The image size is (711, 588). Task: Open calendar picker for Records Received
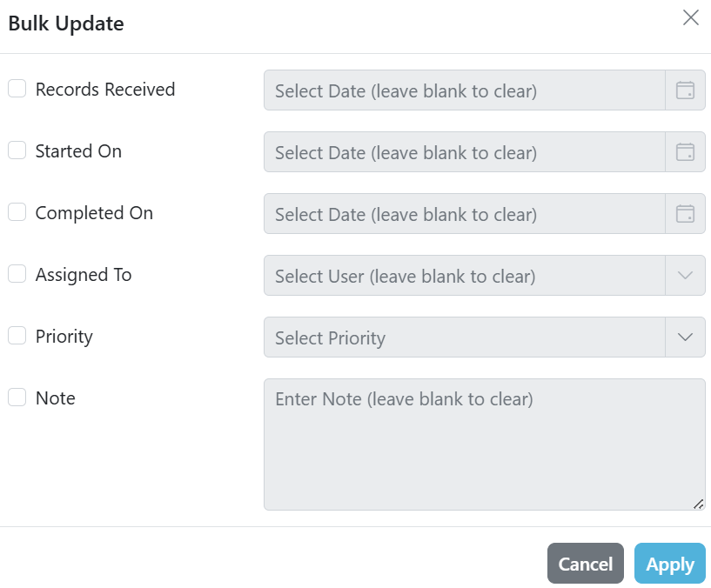point(685,90)
